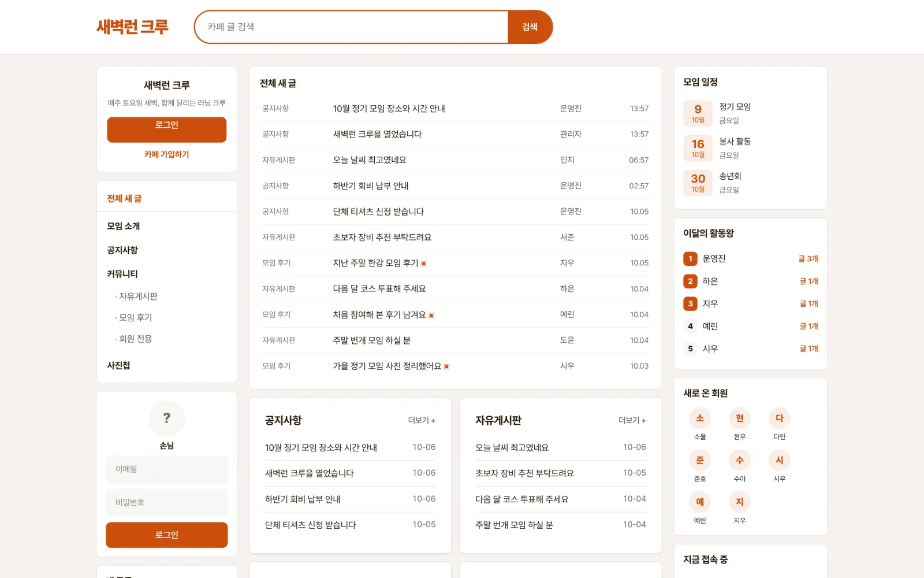Click the 예린 avatar in 새로 온 회원
924x578 pixels.
pyautogui.click(x=700, y=502)
